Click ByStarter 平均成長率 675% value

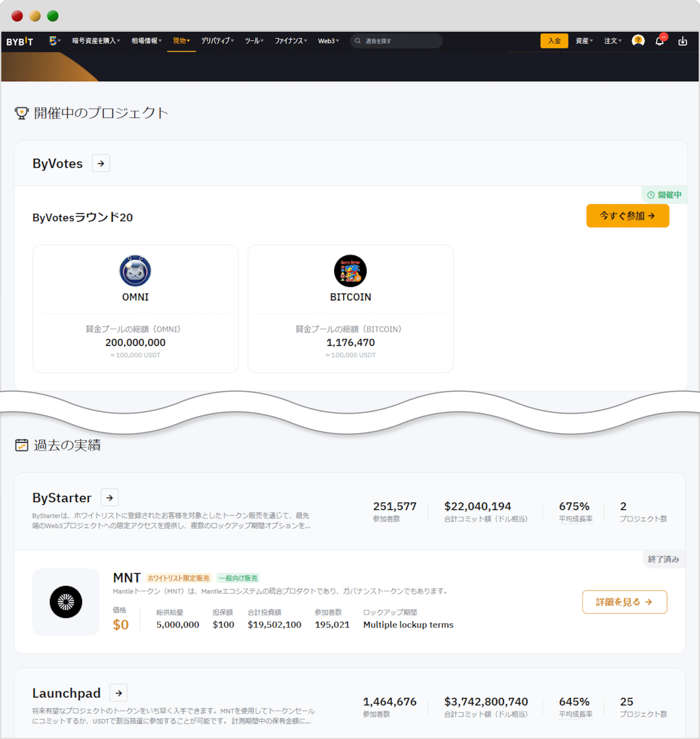click(574, 506)
